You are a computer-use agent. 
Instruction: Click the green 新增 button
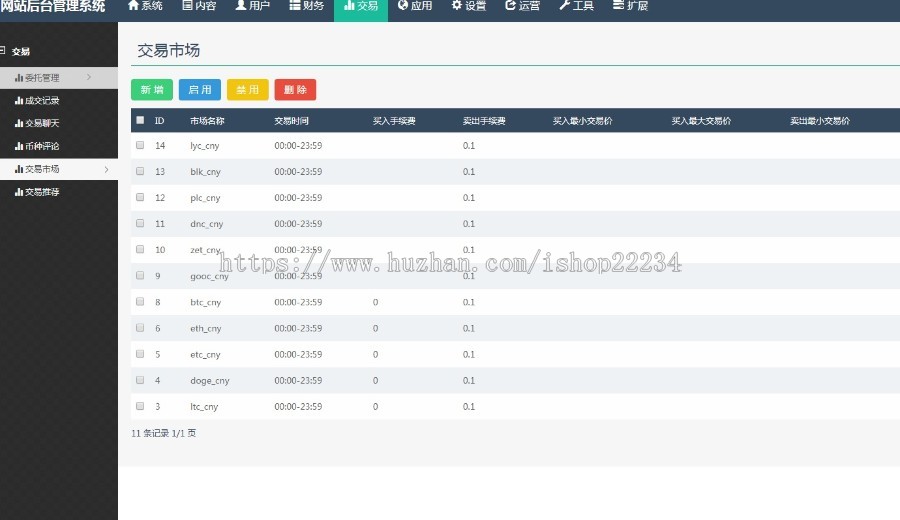[152, 90]
